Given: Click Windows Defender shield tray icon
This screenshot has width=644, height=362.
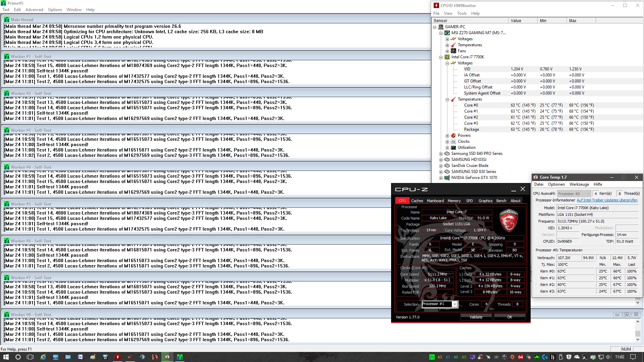Looking at the screenshot, I should pyautogui.click(x=569, y=357).
